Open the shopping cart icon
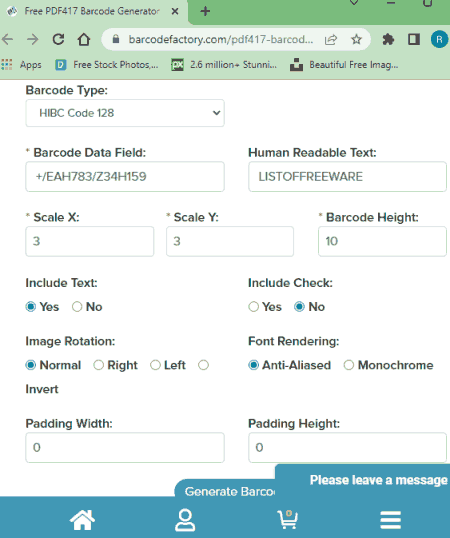 click(287, 519)
